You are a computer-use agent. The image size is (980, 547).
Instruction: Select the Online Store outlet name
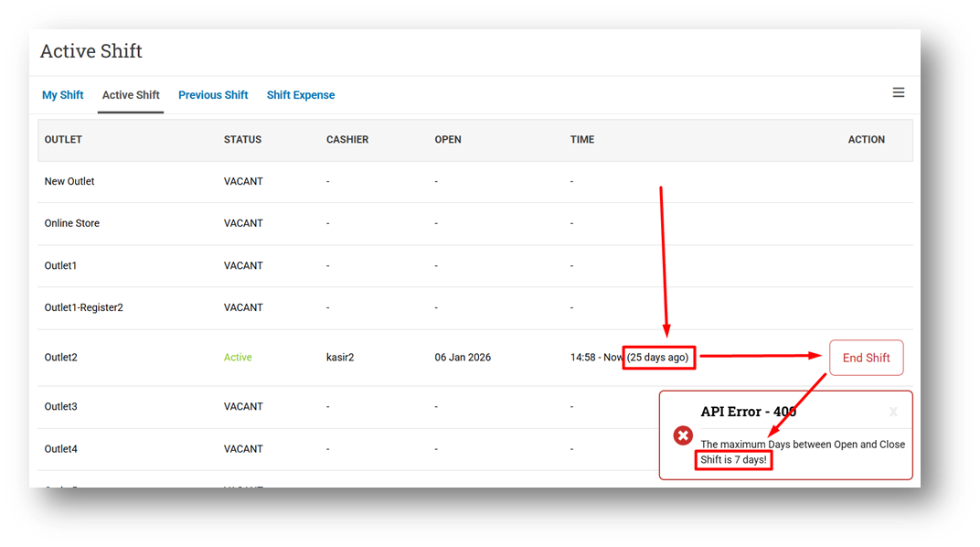(x=72, y=223)
